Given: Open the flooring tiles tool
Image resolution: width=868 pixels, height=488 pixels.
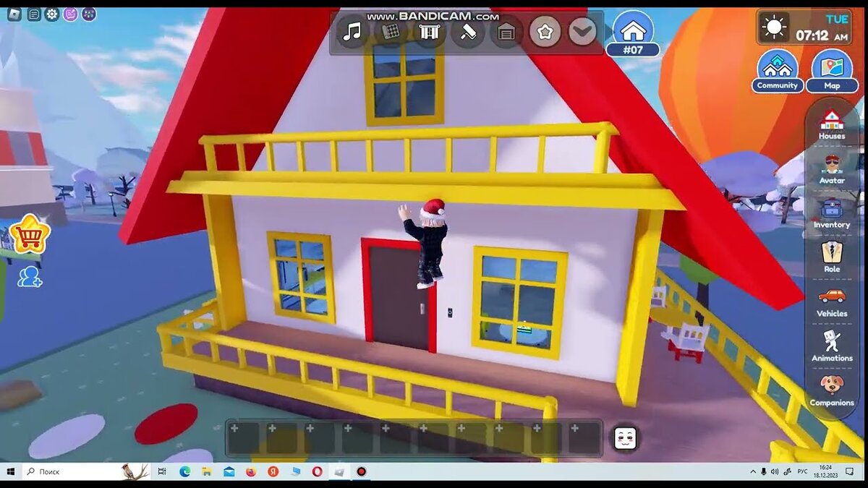Looking at the screenshot, I should click(x=391, y=32).
